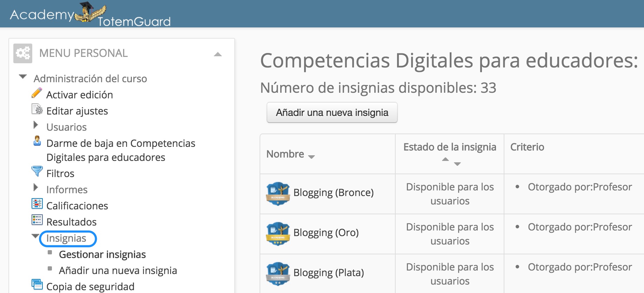The width and height of the screenshot is (644, 293).
Task: Click the Criterio column header
Action: pos(527,147)
